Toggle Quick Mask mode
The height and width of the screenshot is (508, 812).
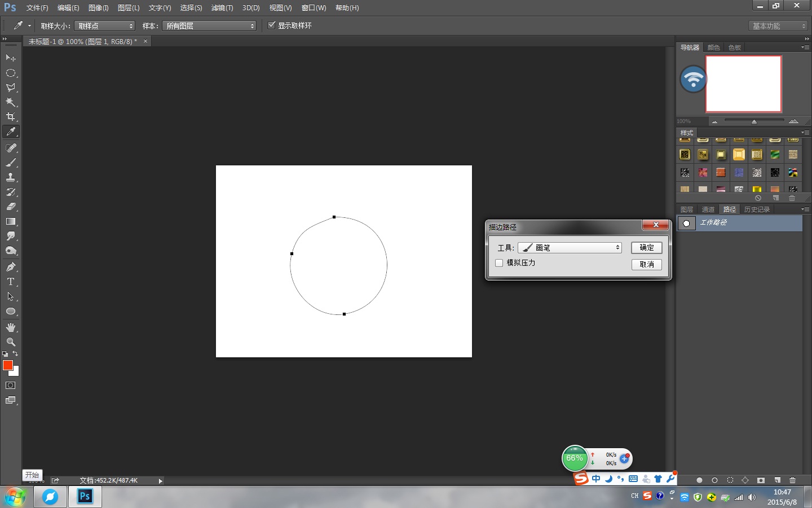(11, 386)
